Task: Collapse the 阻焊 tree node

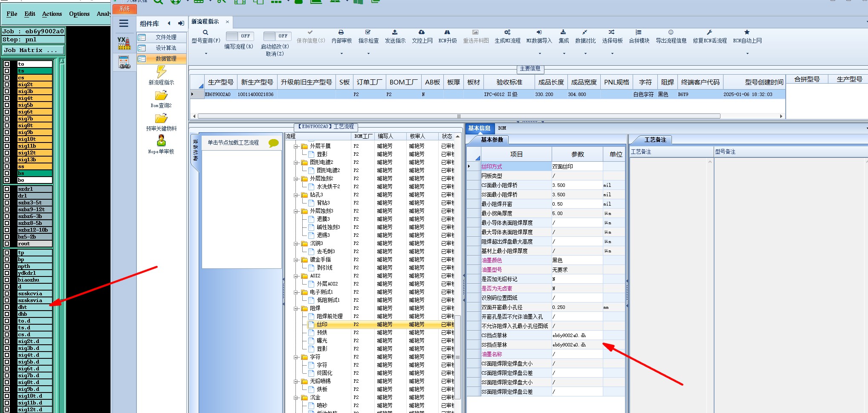Action: click(296, 308)
